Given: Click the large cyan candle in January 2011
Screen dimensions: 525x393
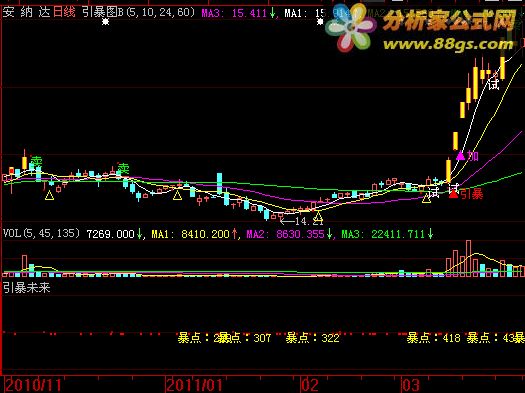Looking at the screenshot, I should point(220,183).
